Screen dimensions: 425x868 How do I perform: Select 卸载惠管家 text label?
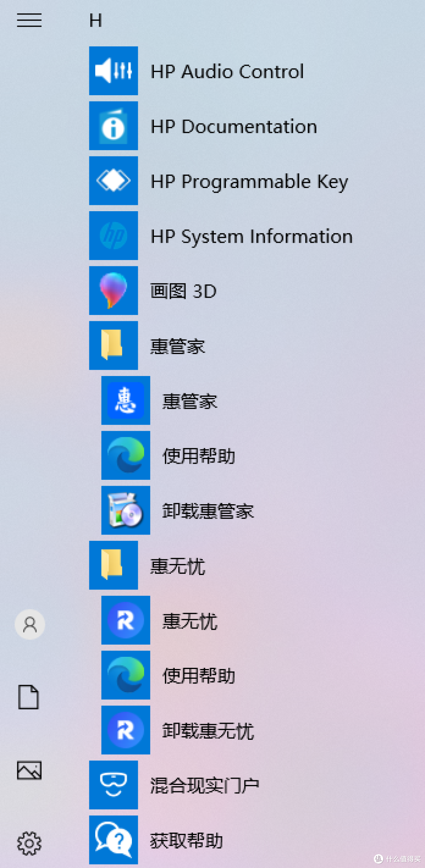click(x=208, y=511)
